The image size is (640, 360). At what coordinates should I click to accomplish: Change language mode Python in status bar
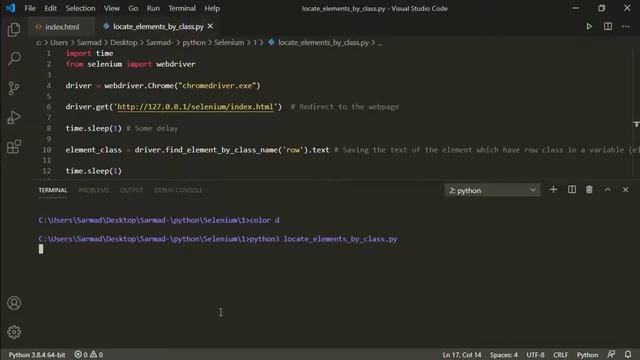click(587, 355)
